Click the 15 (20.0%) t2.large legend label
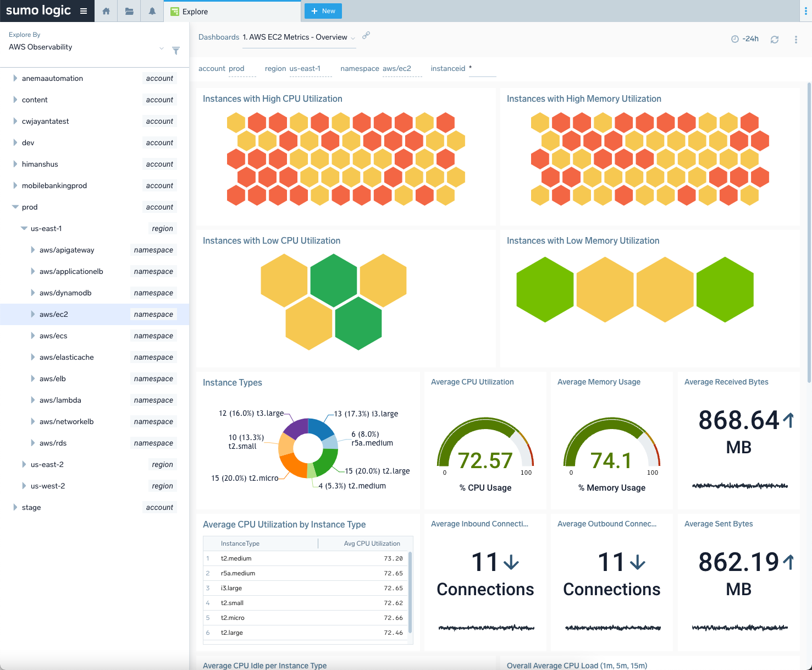This screenshot has width=812, height=670. (x=378, y=471)
